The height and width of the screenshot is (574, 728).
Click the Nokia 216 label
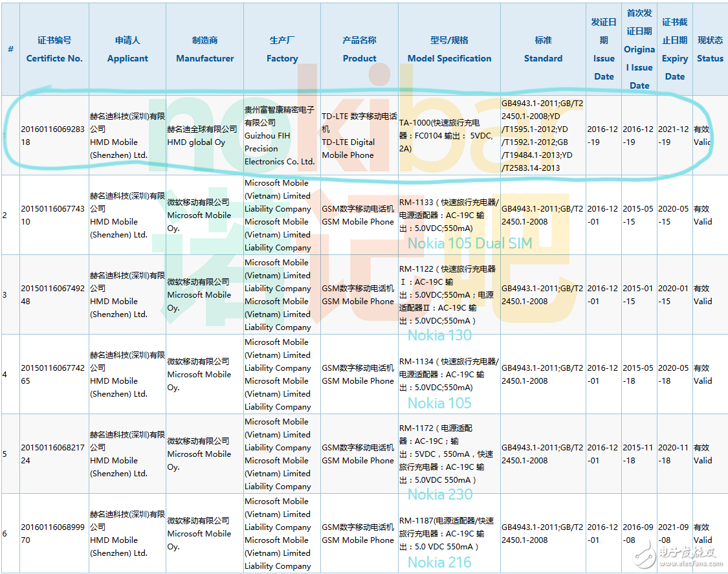pos(439,562)
